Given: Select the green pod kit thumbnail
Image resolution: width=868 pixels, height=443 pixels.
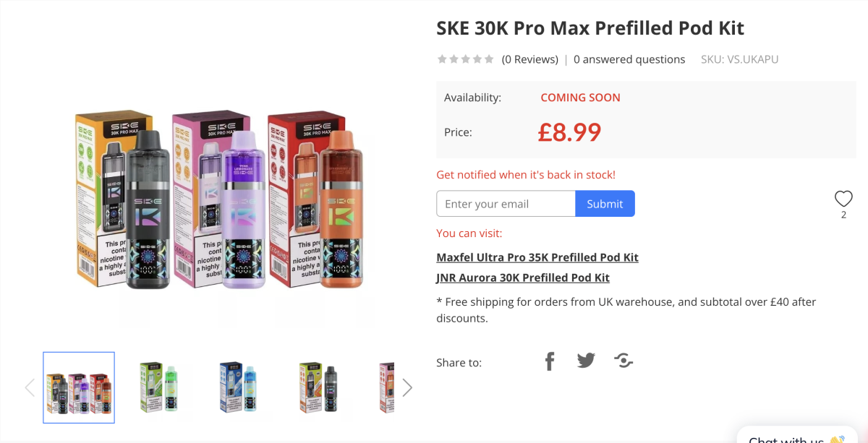Looking at the screenshot, I should pos(158,387).
